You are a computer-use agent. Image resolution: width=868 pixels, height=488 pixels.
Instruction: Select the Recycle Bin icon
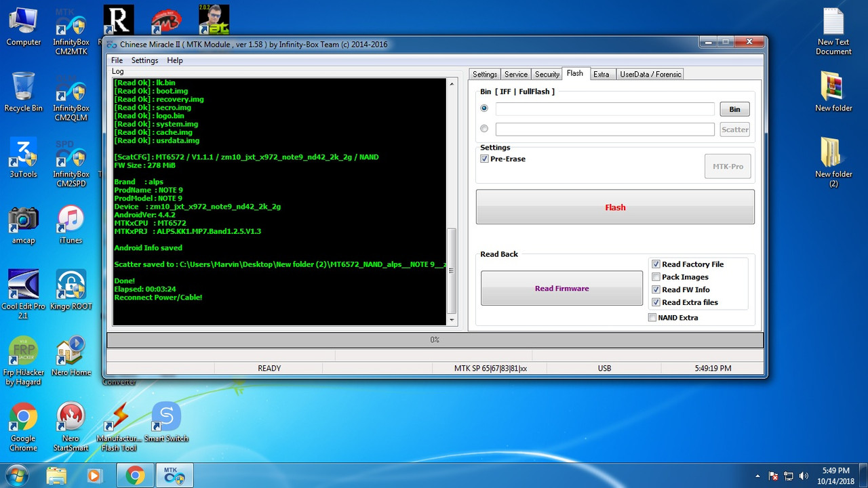pos(23,92)
